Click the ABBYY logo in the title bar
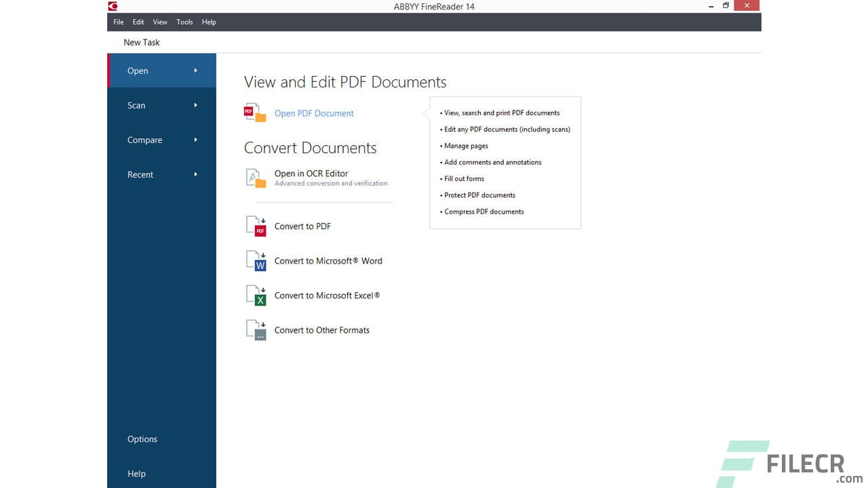 click(113, 5)
